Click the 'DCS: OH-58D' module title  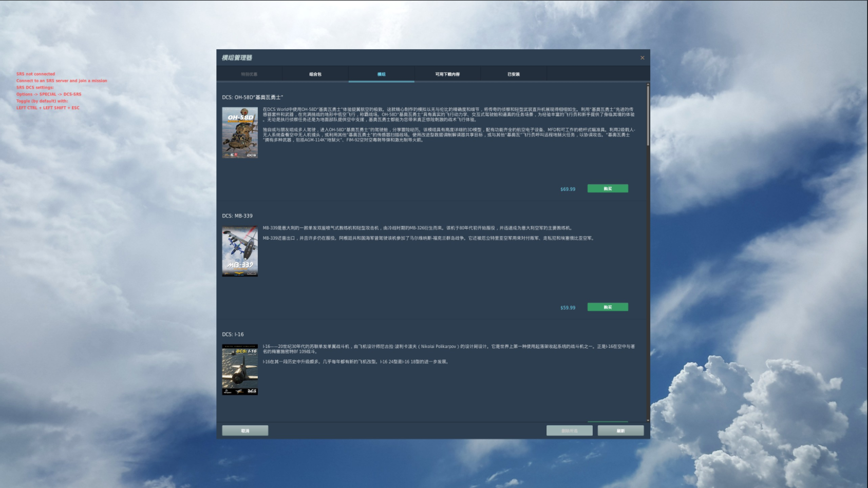tap(253, 97)
